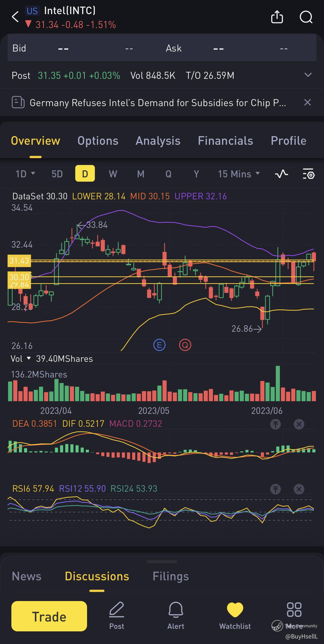Select the yearly Y chart period
Screen dimensions: 324x644
pos(196,174)
